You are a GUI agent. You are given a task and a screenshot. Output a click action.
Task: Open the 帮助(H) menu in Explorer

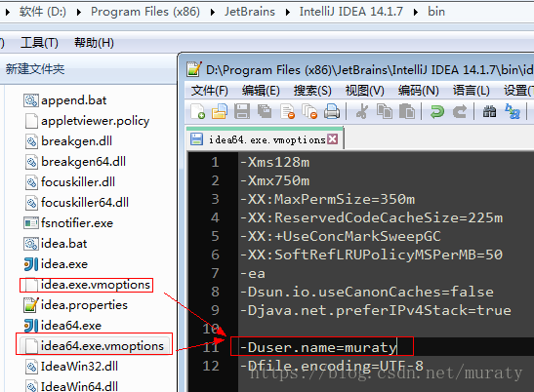[94, 43]
